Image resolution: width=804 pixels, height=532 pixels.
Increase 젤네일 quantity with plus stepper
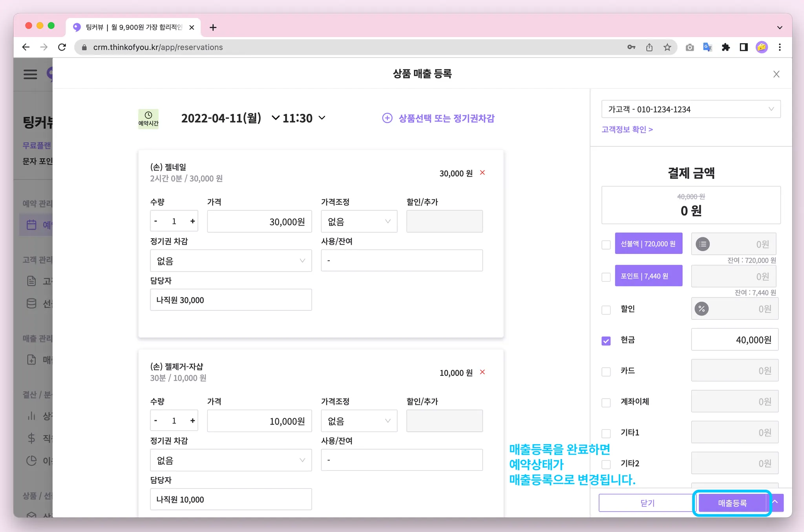tap(192, 221)
